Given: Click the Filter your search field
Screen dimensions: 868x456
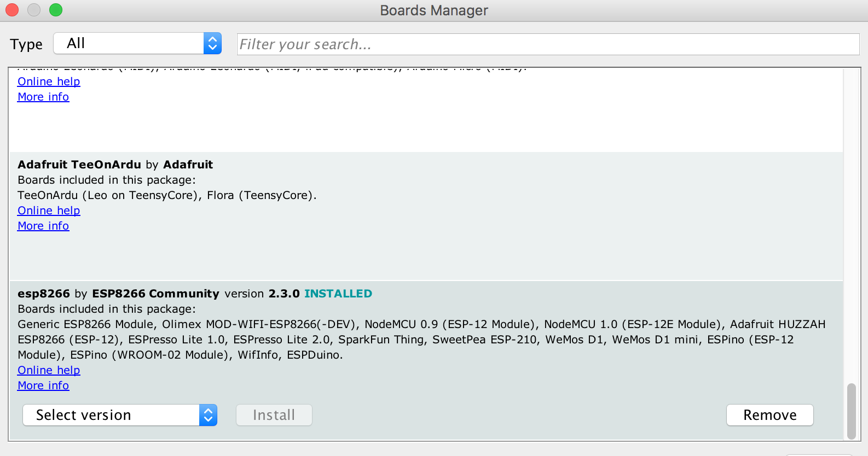Looking at the screenshot, I should tap(548, 44).
